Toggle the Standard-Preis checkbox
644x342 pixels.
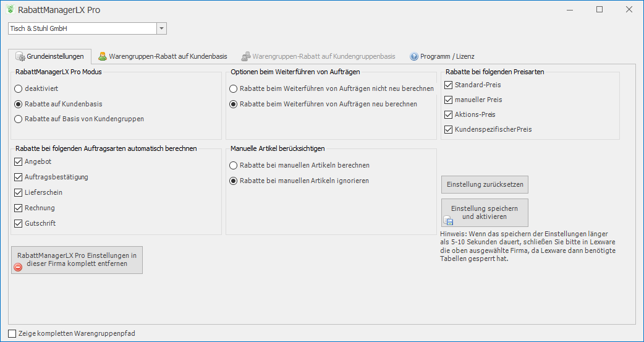click(448, 85)
